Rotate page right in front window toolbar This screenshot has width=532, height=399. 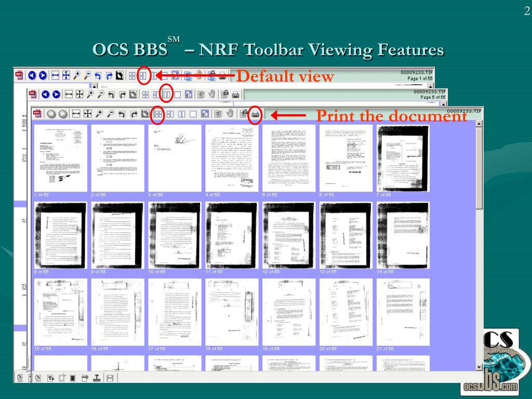pos(134,114)
